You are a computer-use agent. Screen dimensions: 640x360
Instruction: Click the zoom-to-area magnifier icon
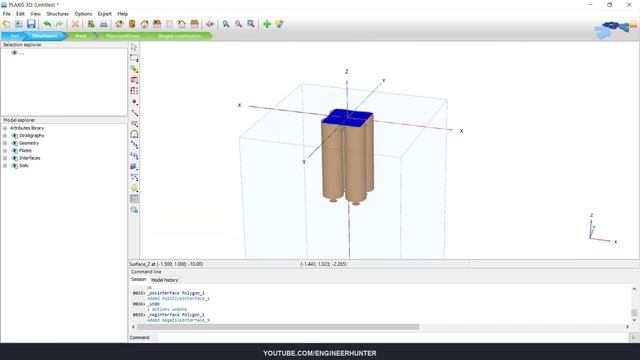pos(251,24)
